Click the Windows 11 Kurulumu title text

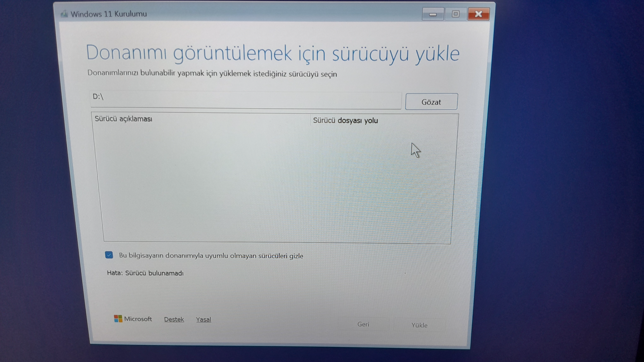tap(109, 14)
